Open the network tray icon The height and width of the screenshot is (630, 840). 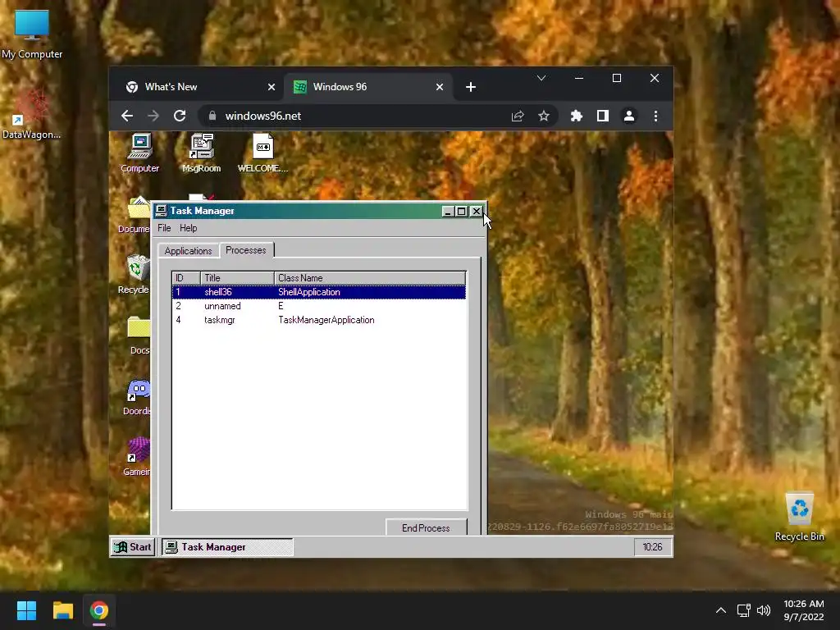pyautogui.click(x=743, y=610)
